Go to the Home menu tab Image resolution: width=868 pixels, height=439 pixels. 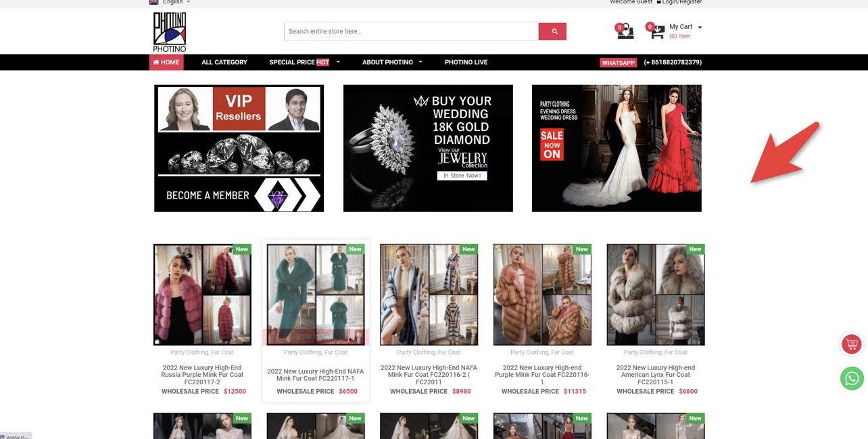tap(166, 62)
